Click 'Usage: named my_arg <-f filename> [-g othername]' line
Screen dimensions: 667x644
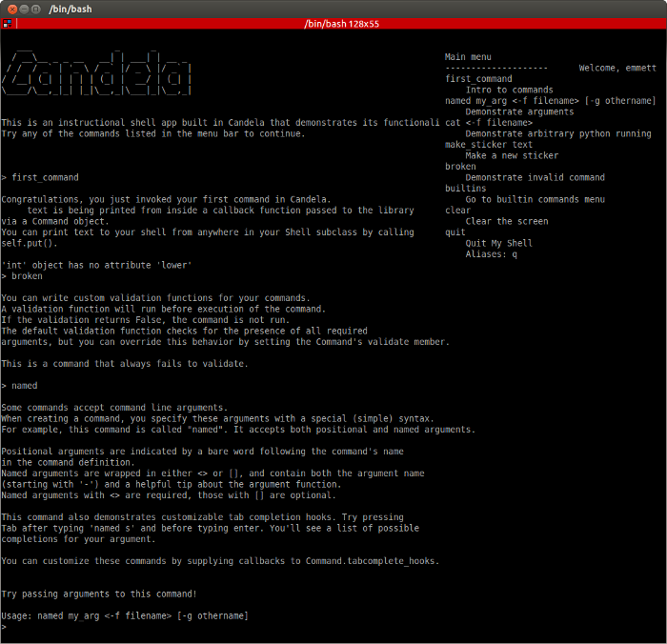125,616
